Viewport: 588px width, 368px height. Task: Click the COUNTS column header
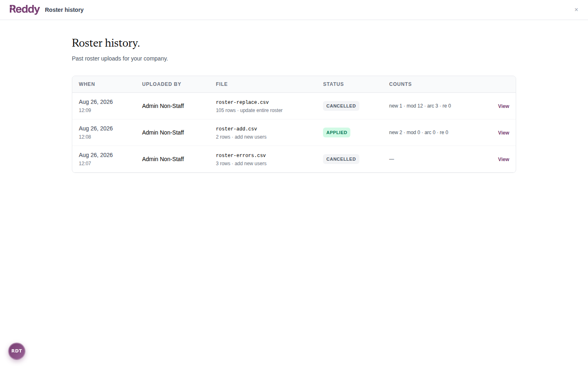point(400,84)
